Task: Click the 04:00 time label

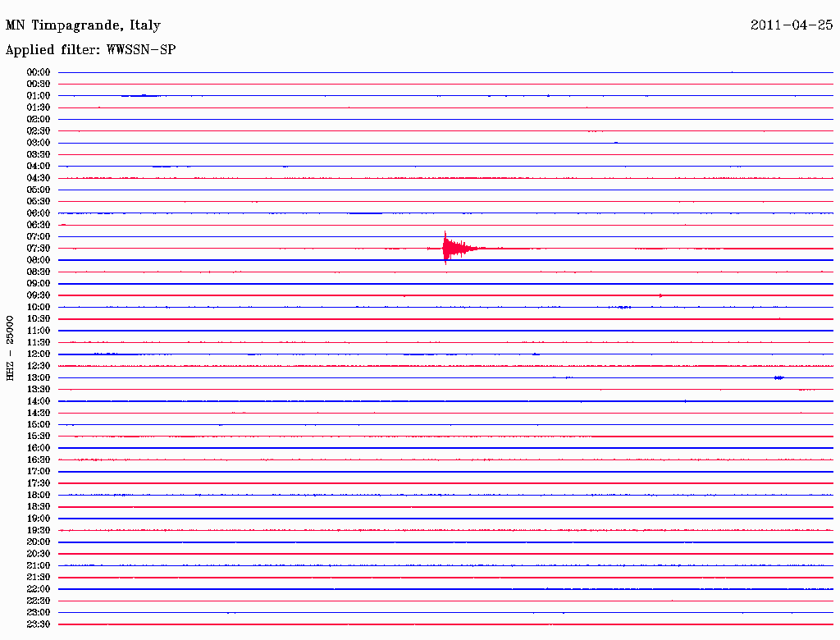Action: (39, 167)
